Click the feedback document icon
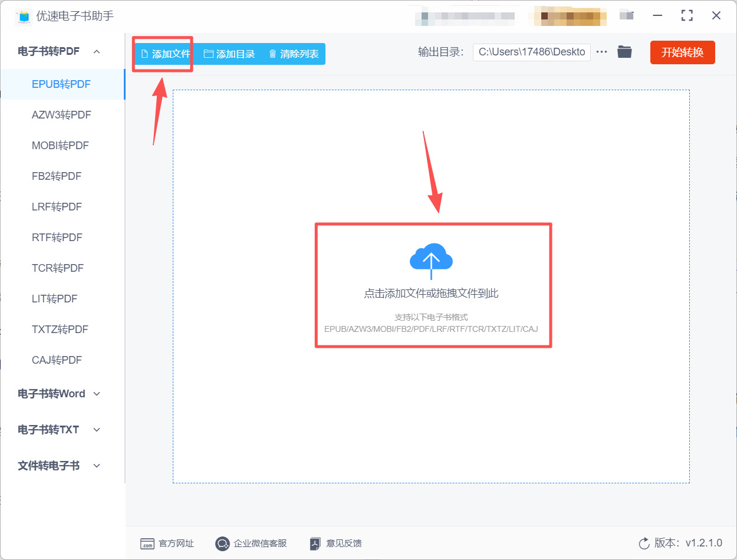 coord(315,543)
